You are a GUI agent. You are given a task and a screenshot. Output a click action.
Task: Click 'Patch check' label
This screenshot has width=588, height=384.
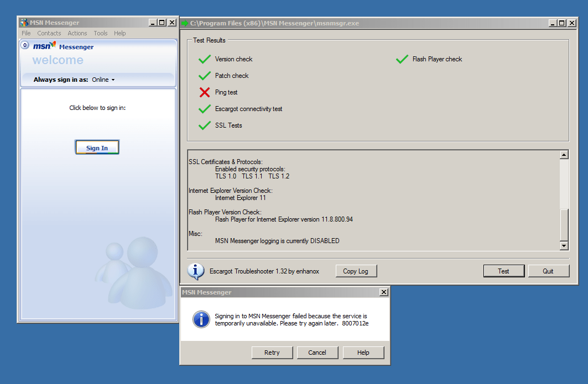tap(232, 76)
